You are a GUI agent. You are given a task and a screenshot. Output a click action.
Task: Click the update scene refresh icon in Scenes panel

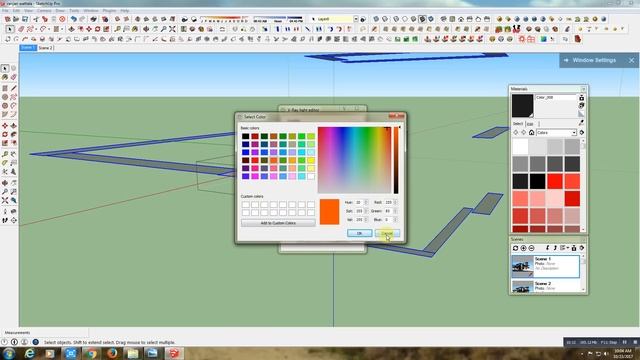[x=515, y=248]
